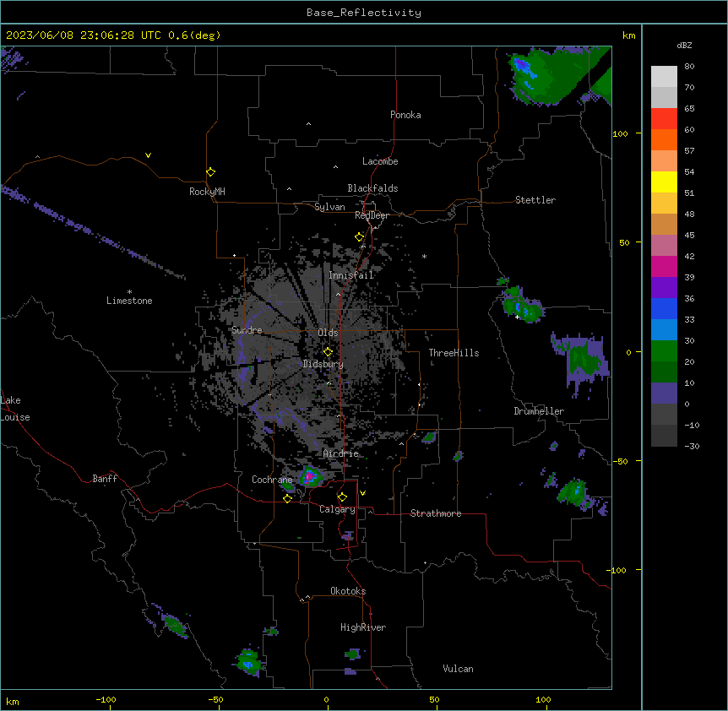Viewport: 728px width, 711px height.
Task: Click the Strathmore label
Action: pos(436,513)
